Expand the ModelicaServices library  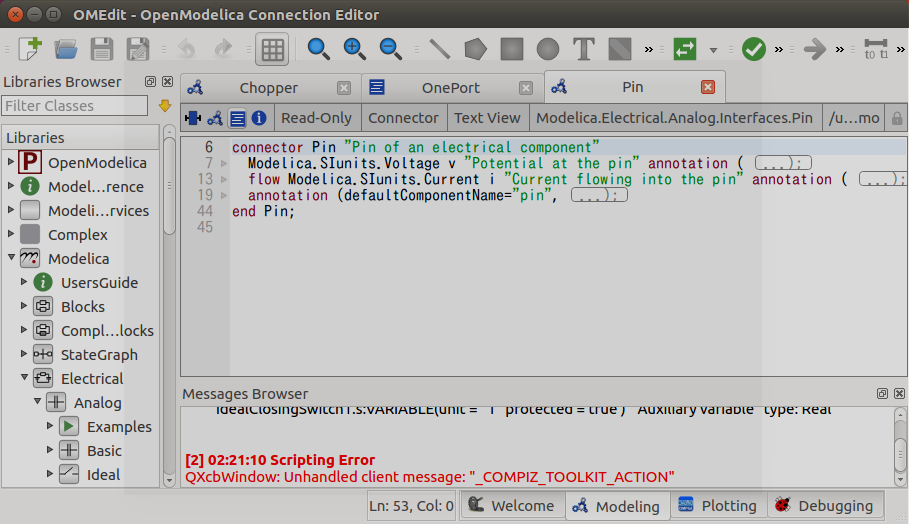[x=10, y=209]
